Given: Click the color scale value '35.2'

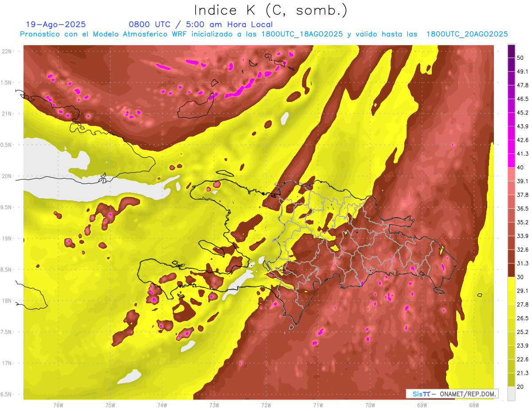Looking at the screenshot, I should (523, 223).
